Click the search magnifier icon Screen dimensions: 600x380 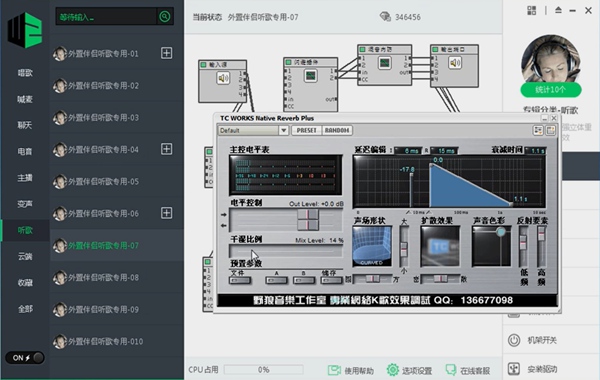point(165,16)
